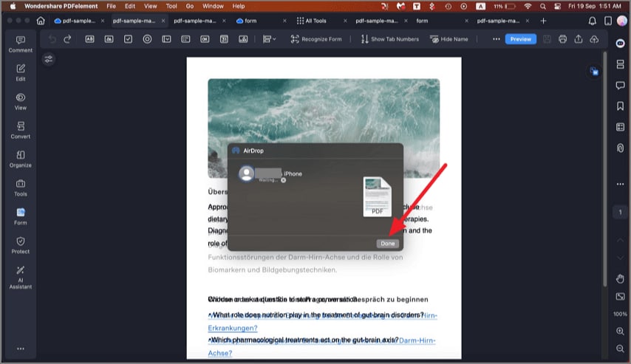Add a dropdown combo box form field
This screenshot has height=364, width=631.
pyautogui.click(x=166, y=39)
